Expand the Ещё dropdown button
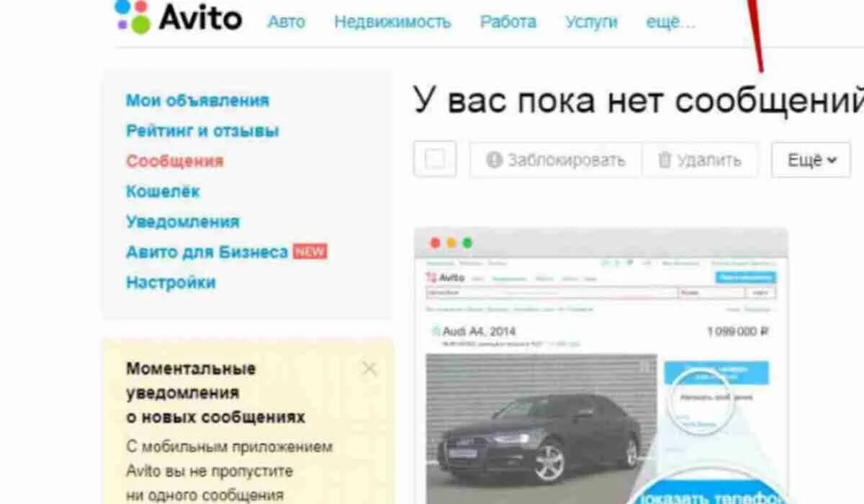 point(811,160)
